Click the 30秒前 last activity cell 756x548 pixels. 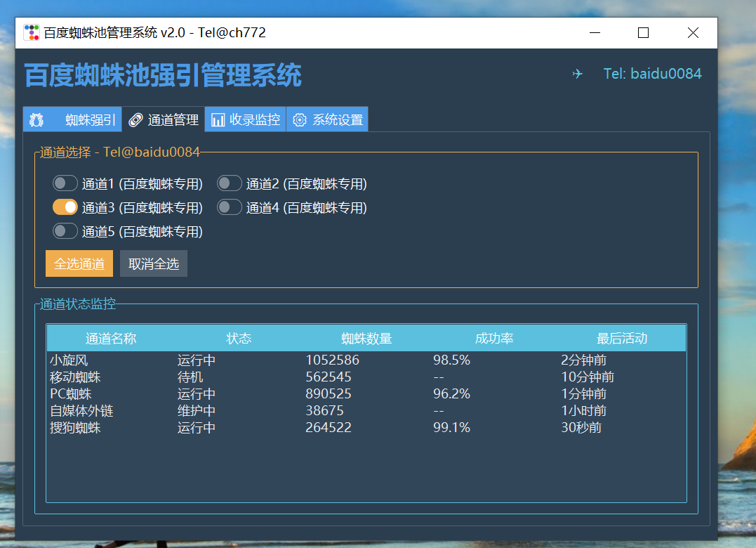coord(581,428)
